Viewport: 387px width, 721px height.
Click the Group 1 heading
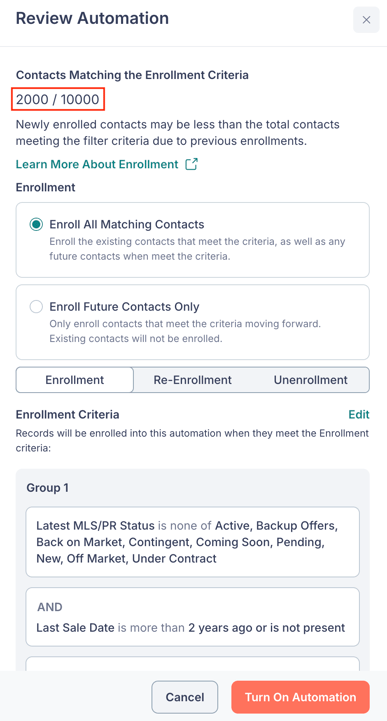click(x=47, y=488)
